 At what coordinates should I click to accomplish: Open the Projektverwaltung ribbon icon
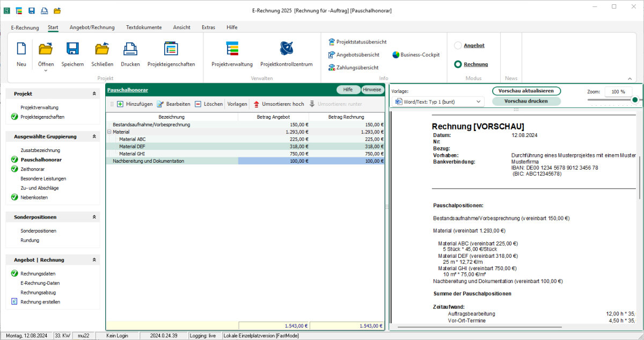tap(232, 49)
